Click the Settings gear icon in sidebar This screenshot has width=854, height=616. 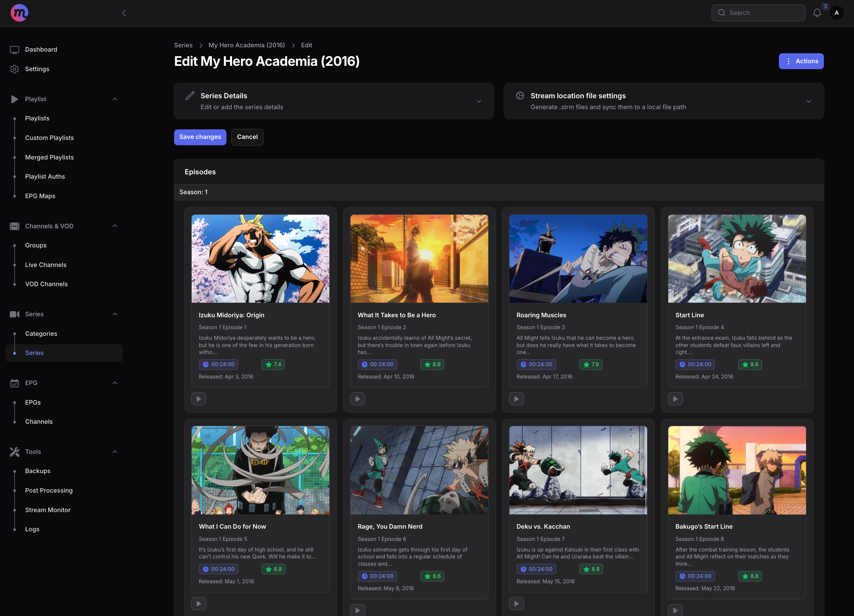coord(15,69)
